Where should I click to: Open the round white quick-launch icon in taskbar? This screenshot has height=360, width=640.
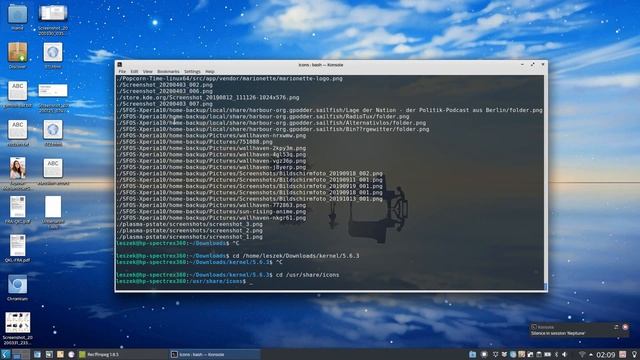coord(71,354)
